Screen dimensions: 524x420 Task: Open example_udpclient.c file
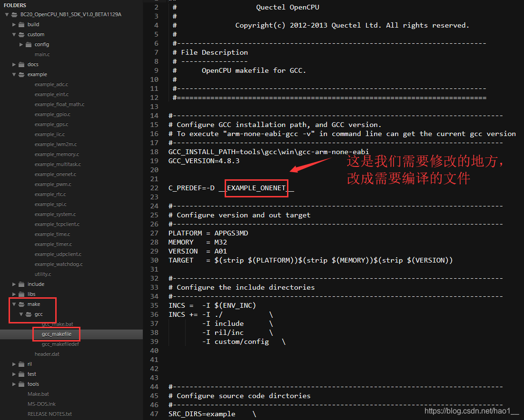coord(58,255)
